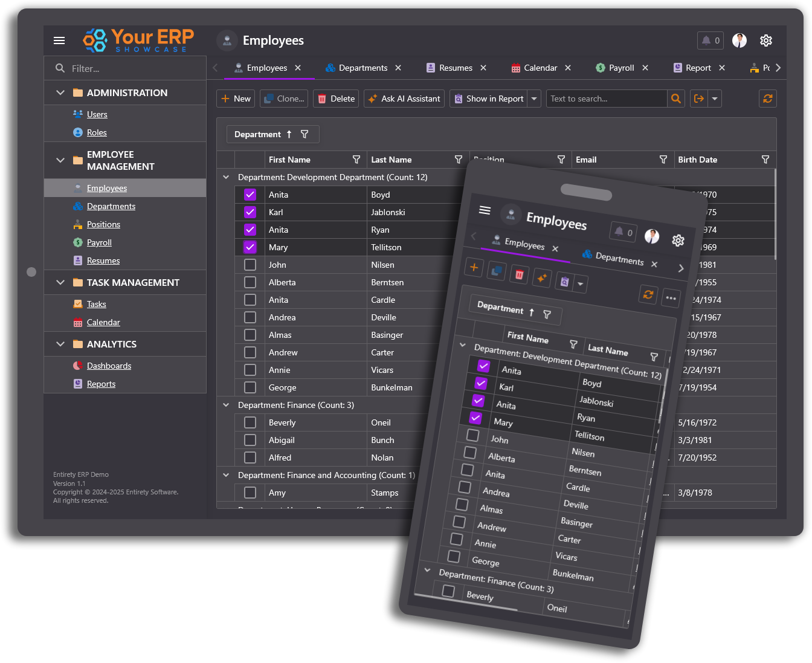Click the hamburger menu icon beside the logo

pos(59,40)
